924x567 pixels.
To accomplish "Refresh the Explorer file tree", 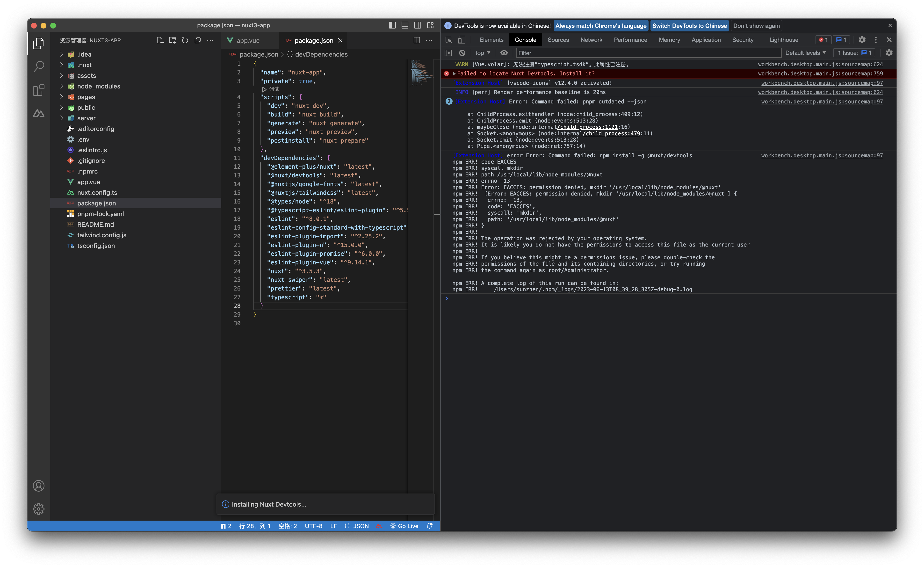I will pyautogui.click(x=185, y=41).
